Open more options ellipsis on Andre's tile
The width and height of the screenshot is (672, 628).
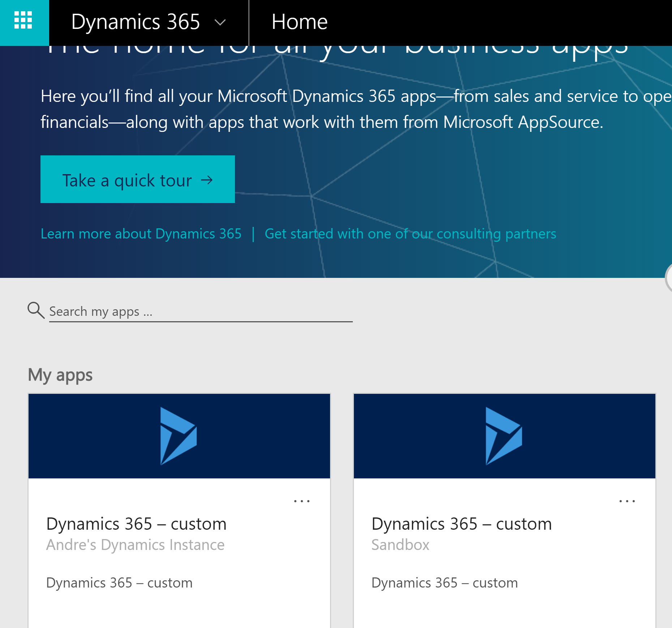302,501
